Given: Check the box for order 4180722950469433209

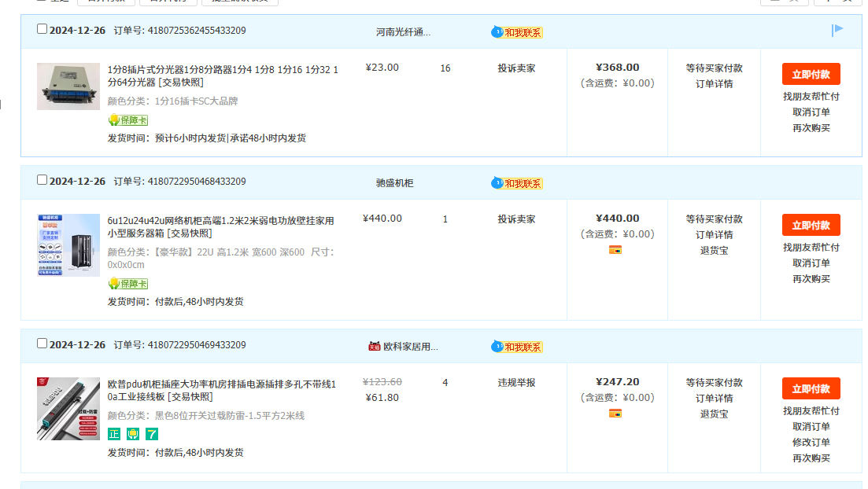Looking at the screenshot, I should (x=42, y=344).
